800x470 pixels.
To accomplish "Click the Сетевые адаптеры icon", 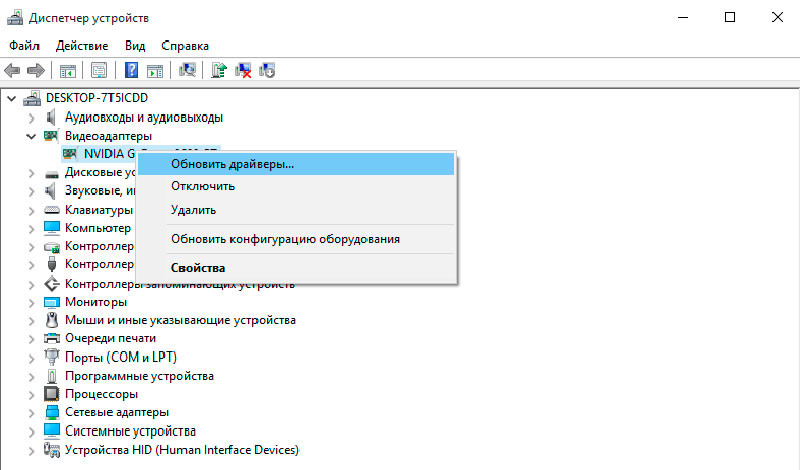I will [52, 412].
